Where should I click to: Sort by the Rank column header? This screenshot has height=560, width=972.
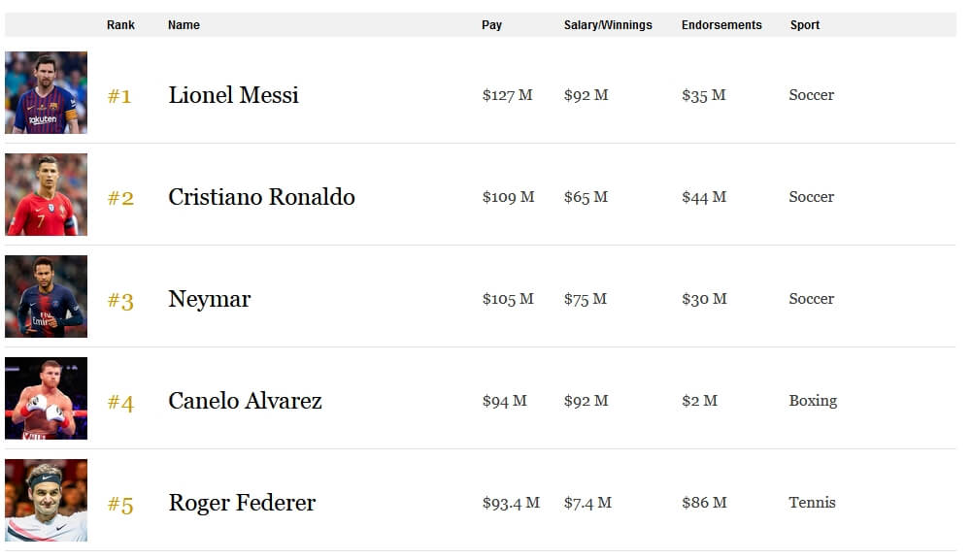tap(120, 25)
